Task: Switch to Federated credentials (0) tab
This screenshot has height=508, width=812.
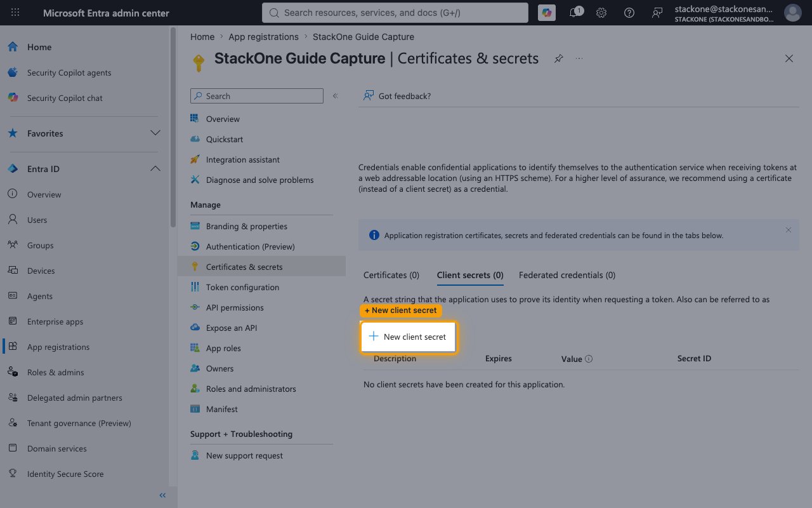Action: (567, 275)
